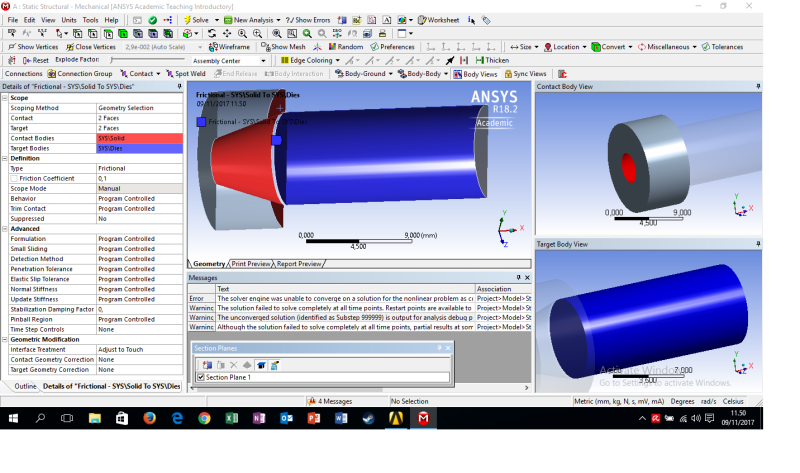Open the File menu
The width and height of the screenshot is (800, 473).
[13, 20]
